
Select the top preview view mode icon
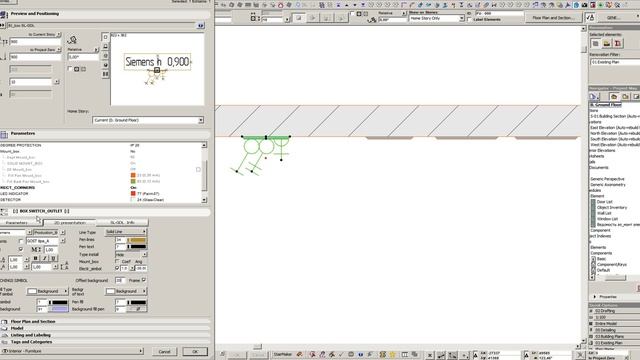click(105, 37)
